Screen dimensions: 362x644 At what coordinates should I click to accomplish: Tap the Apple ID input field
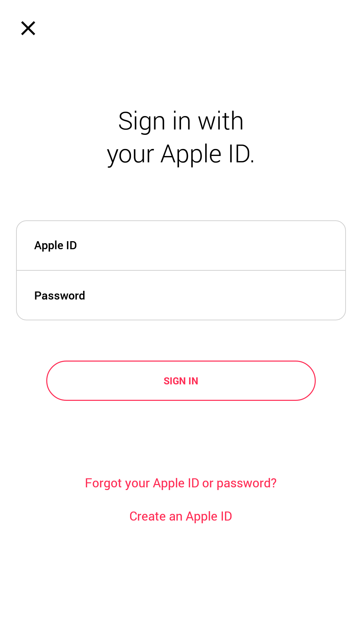coord(181,246)
